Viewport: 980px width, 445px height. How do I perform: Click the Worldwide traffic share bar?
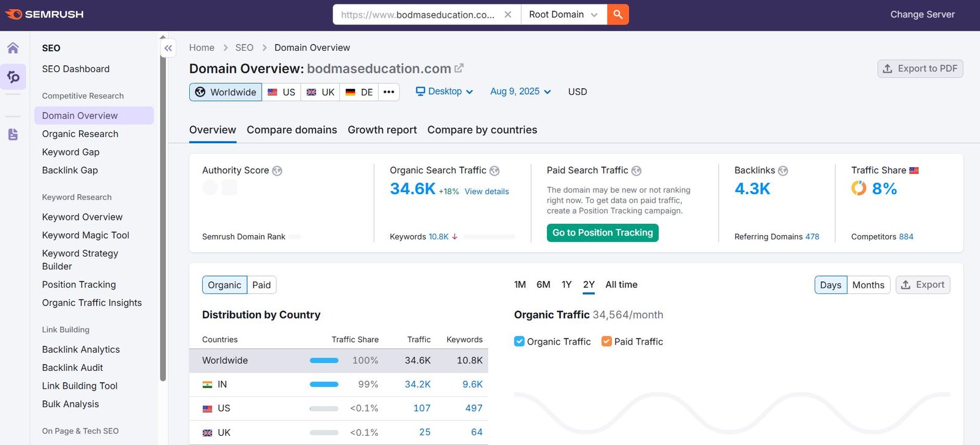[x=324, y=361]
